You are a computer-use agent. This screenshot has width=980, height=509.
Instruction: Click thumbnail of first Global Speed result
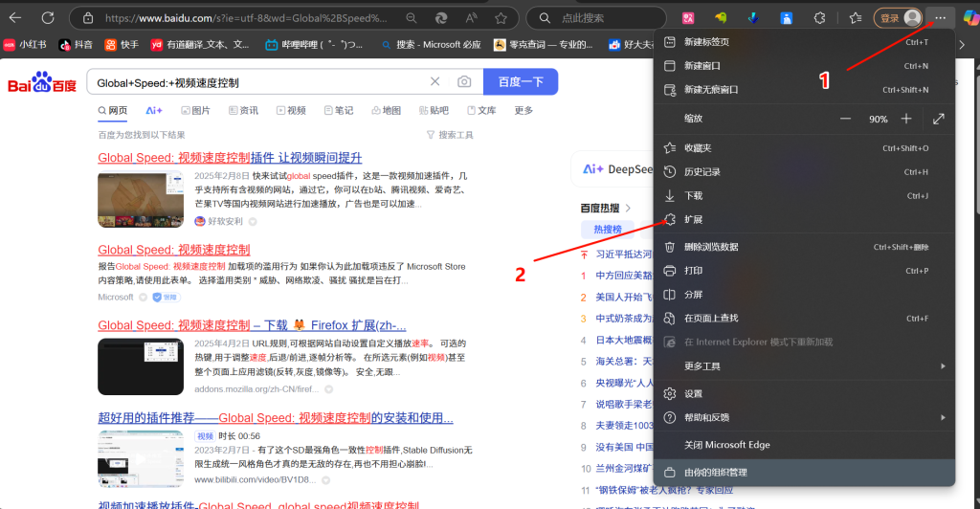click(141, 200)
